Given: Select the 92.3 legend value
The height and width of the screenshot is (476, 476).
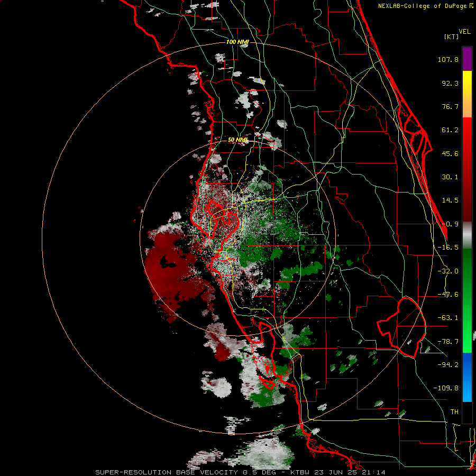Looking at the screenshot, I should pos(450,83).
